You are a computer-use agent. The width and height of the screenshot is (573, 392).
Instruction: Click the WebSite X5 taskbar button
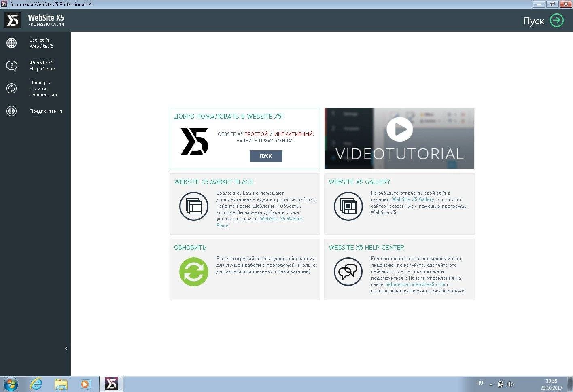pos(111,384)
